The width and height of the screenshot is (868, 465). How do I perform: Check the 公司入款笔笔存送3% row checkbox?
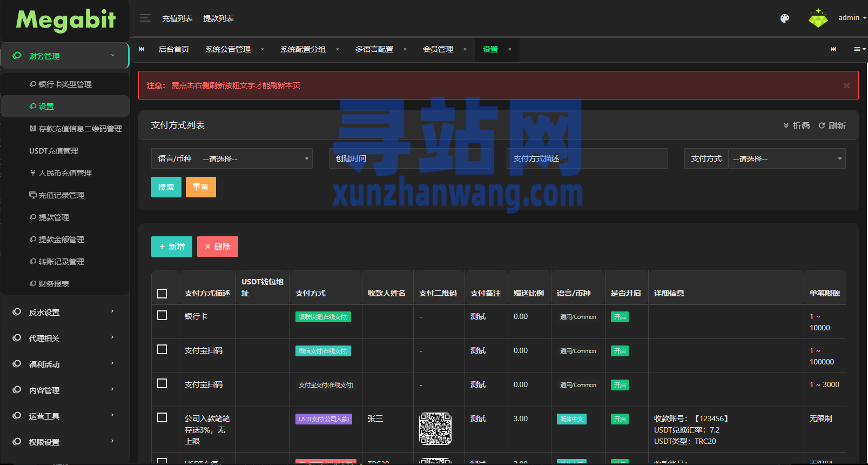click(162, 417)
